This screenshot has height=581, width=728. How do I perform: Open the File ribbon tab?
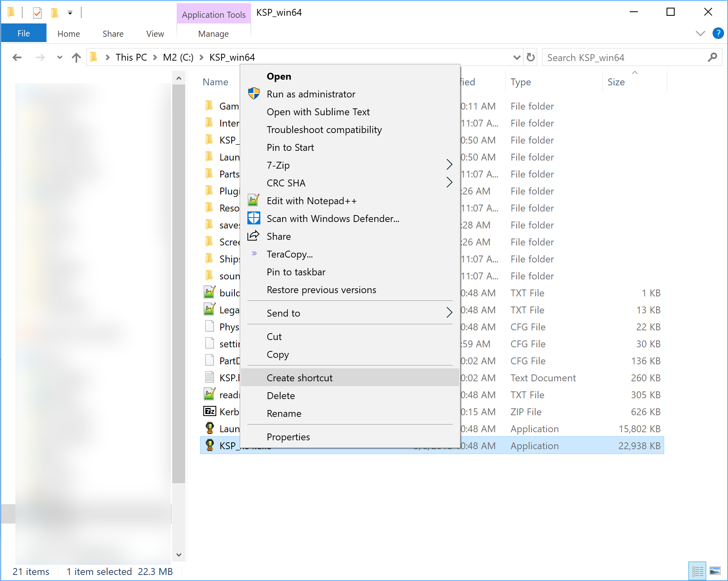pos(23,33)
